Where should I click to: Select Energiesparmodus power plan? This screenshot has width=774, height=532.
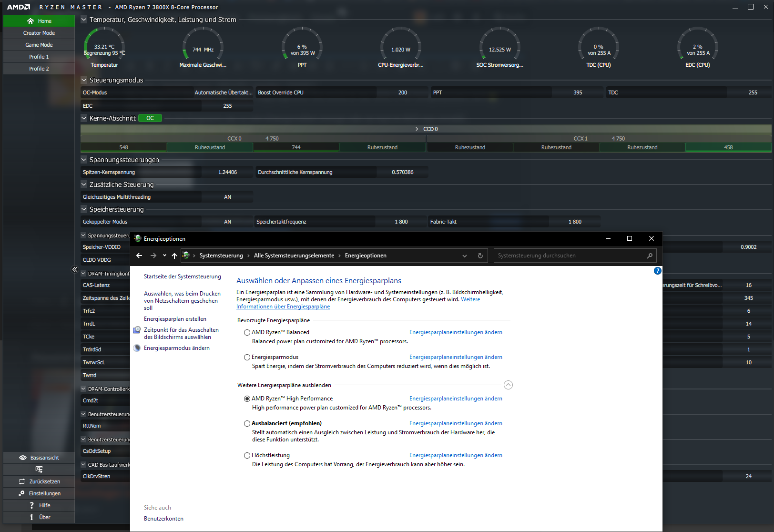tap(247, 357)
